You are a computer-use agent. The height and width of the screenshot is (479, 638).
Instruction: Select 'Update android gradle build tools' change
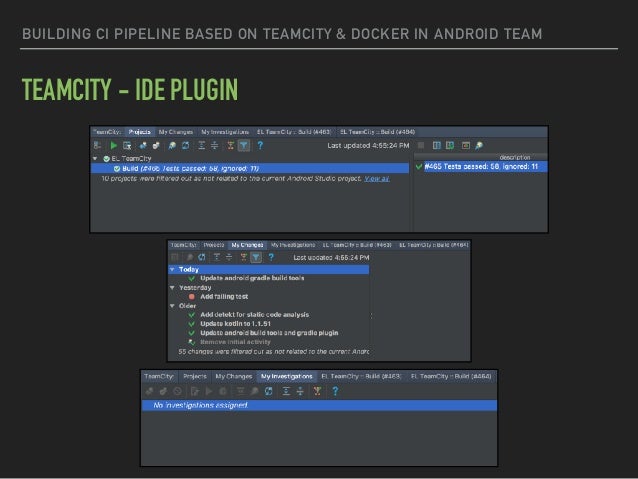tap(252, 278)
